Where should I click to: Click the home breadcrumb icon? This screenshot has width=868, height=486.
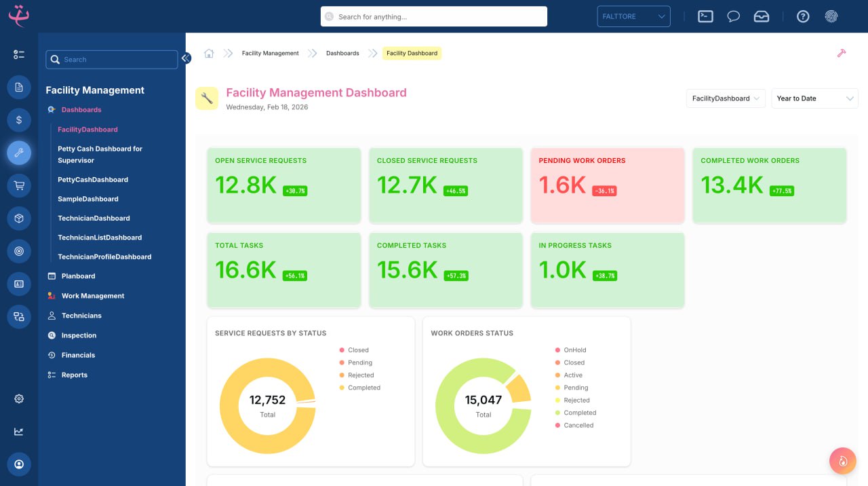(x=209, y=54)
